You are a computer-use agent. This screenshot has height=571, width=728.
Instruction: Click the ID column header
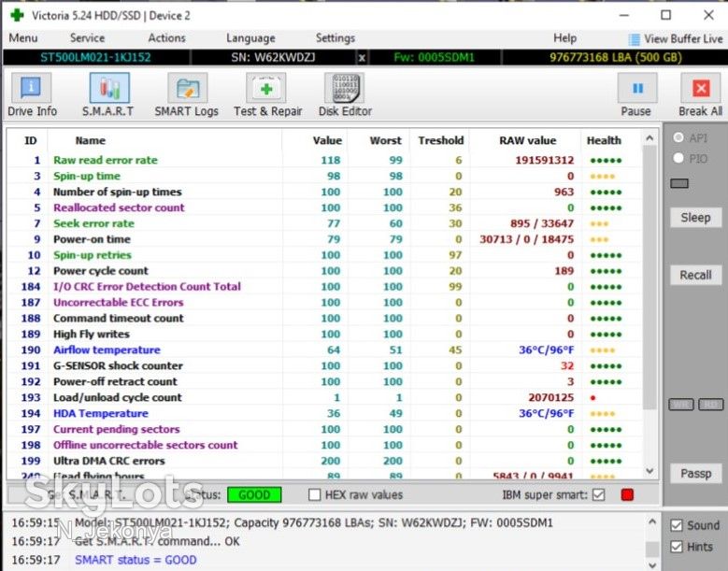[x=30, y=140]
